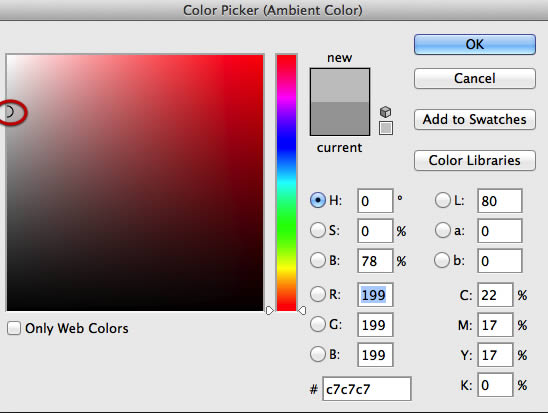548x413 pixels.
Task: Click the out-of-gamut cube warning icon
Action: [x=385, y=112]
